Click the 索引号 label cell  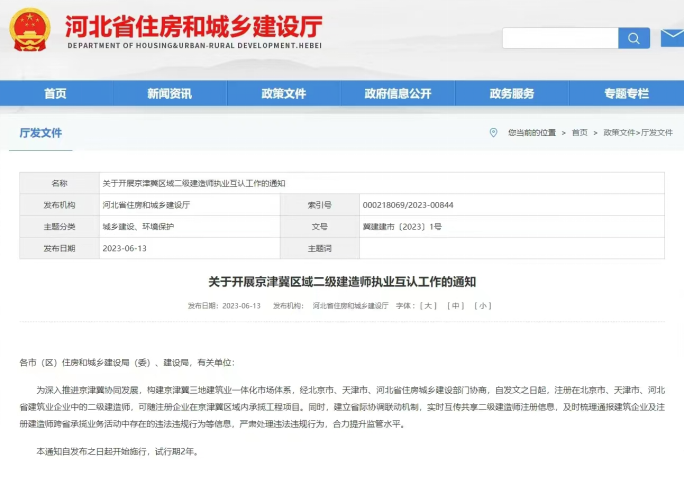tap(320, 205)
